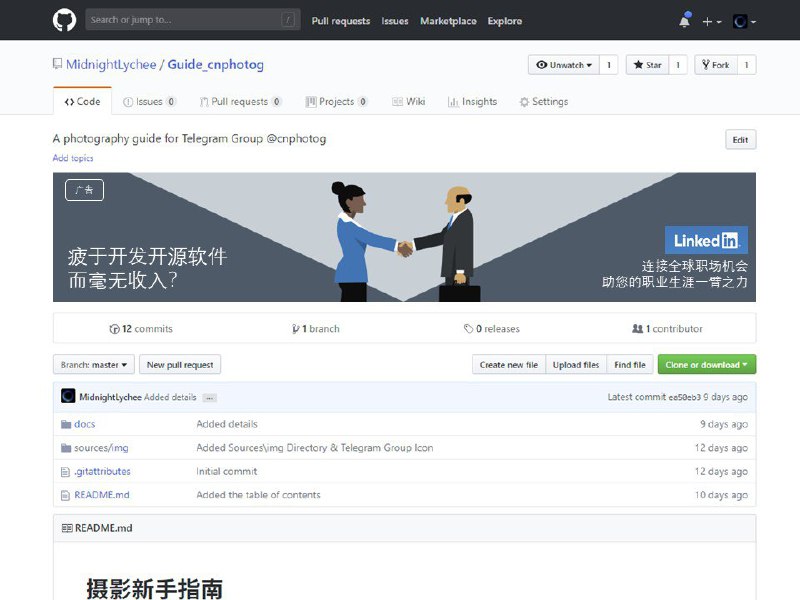
Task: Open 'Initial commit' message link
Action: click(227, 471)
